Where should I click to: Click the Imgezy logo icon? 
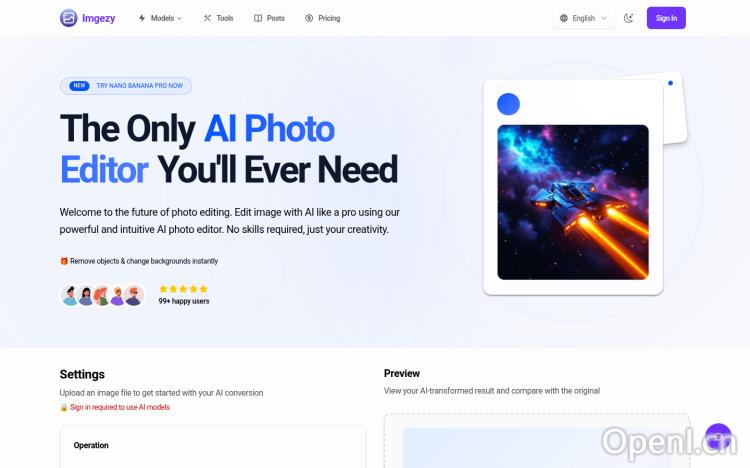tap(68, 18)
